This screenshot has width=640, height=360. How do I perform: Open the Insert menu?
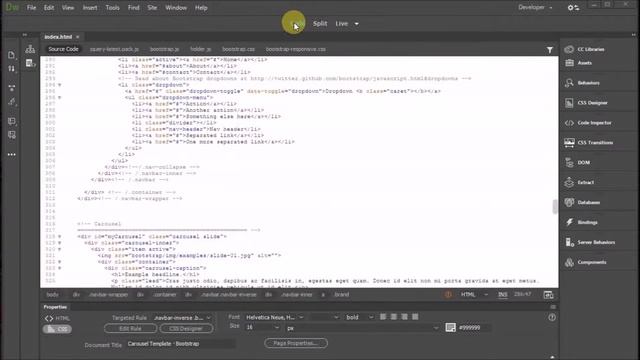click(90, 8)
